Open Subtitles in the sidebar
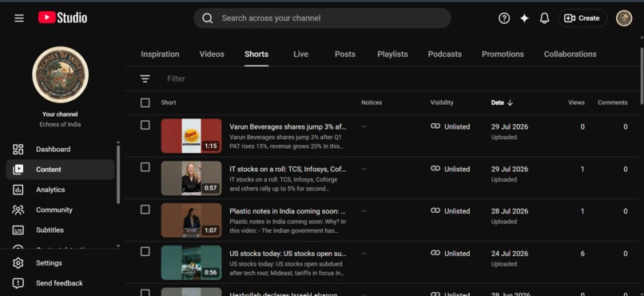 [60, 230]
